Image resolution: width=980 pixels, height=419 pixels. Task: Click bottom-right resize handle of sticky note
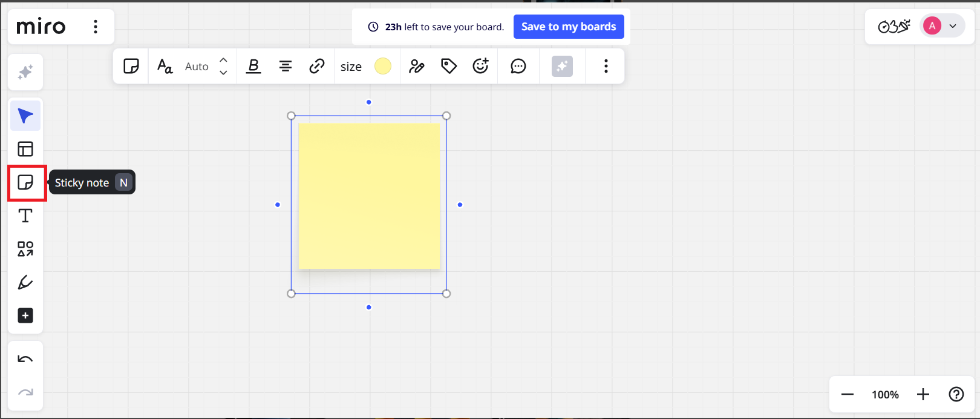coord(446,294)
